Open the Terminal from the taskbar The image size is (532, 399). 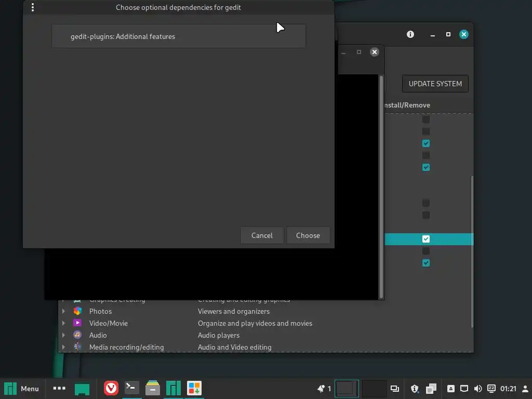[x=131, y=388]
